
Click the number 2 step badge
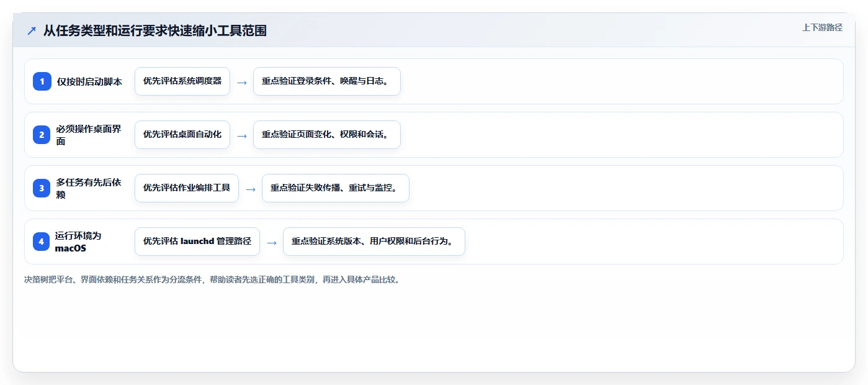coord(42,135)
